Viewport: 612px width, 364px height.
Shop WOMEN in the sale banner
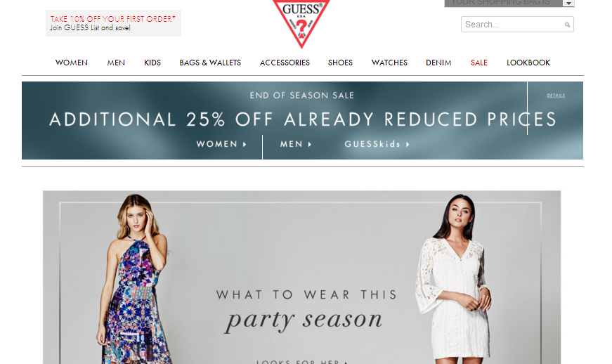(x=221, y=144)
